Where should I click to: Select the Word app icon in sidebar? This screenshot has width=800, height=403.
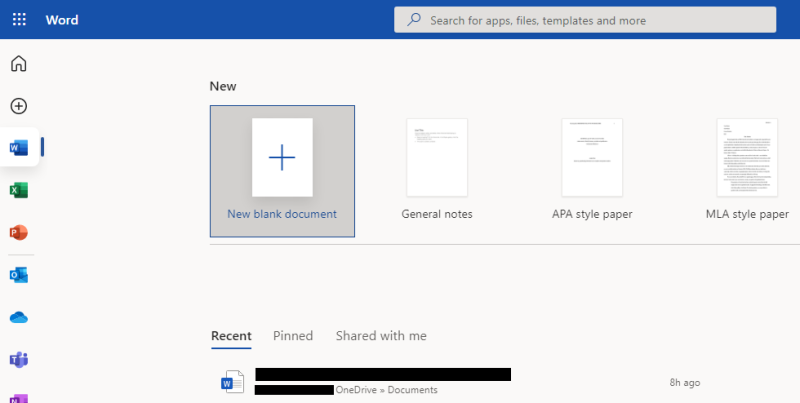point(19,148)
